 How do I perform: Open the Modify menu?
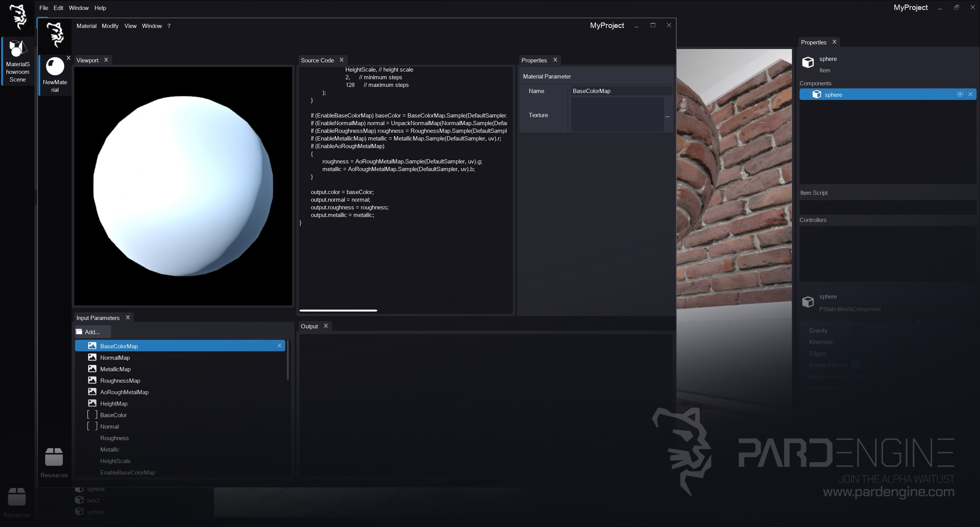tap(110, 26)
